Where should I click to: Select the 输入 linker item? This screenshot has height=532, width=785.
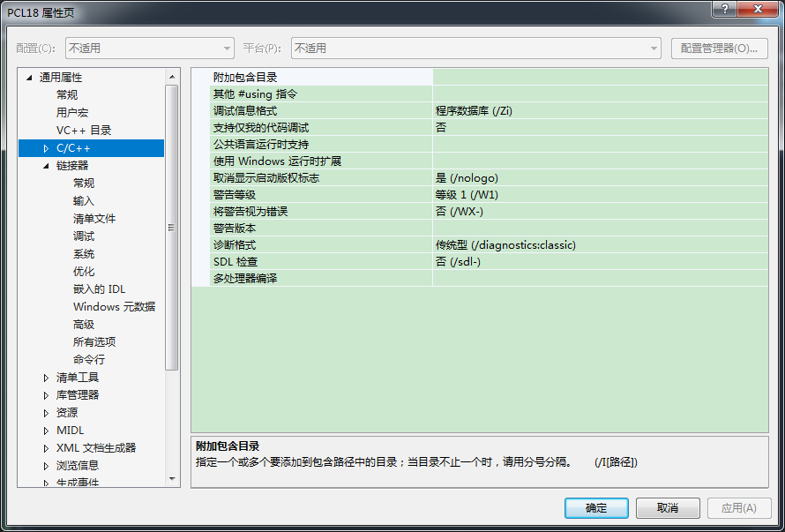84,201
